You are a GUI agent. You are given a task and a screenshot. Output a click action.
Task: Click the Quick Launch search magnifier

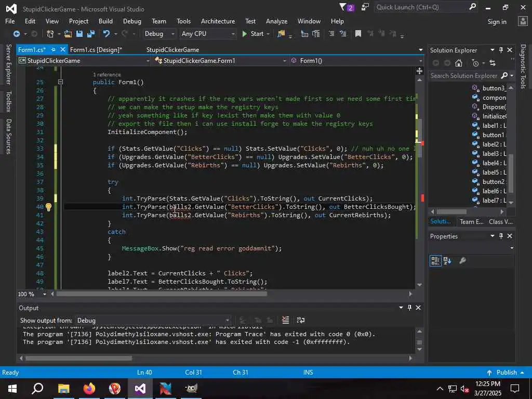[472, 7]
